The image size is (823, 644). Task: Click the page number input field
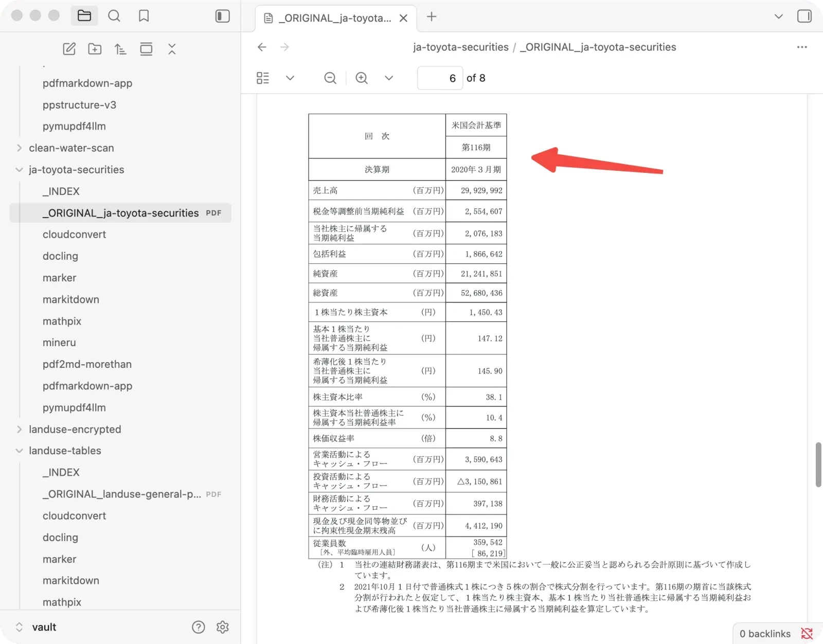pyautogui.click(x=440, y=78)
